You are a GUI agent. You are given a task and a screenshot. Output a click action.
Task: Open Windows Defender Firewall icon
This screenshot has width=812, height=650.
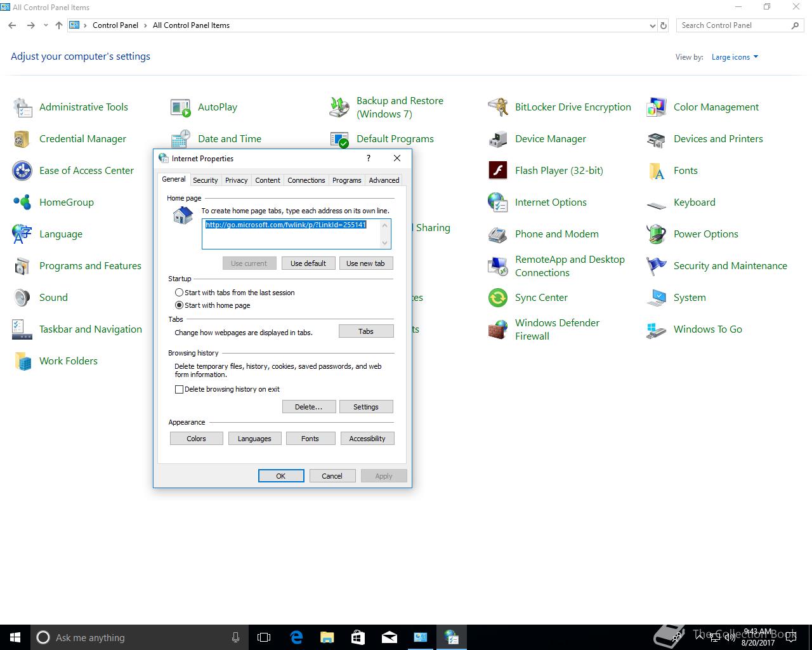click(498, 329)
